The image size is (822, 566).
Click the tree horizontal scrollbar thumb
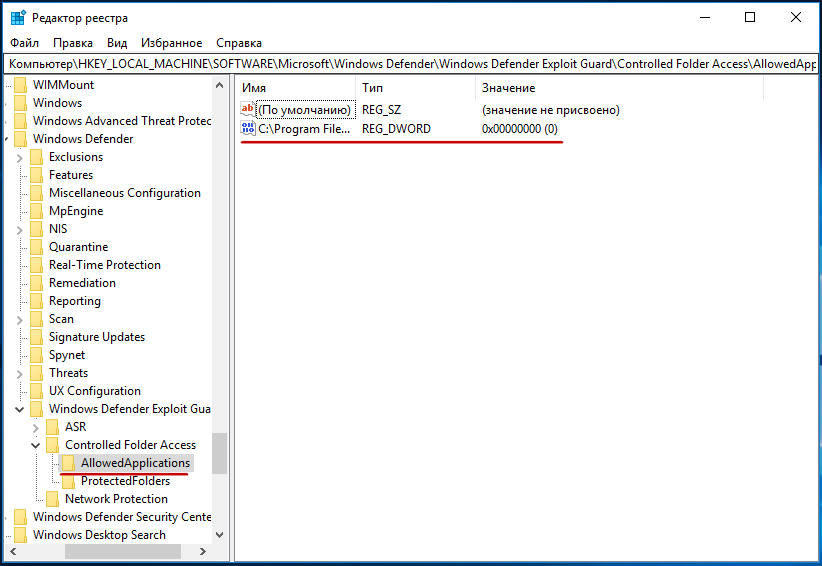click(123, 551)
